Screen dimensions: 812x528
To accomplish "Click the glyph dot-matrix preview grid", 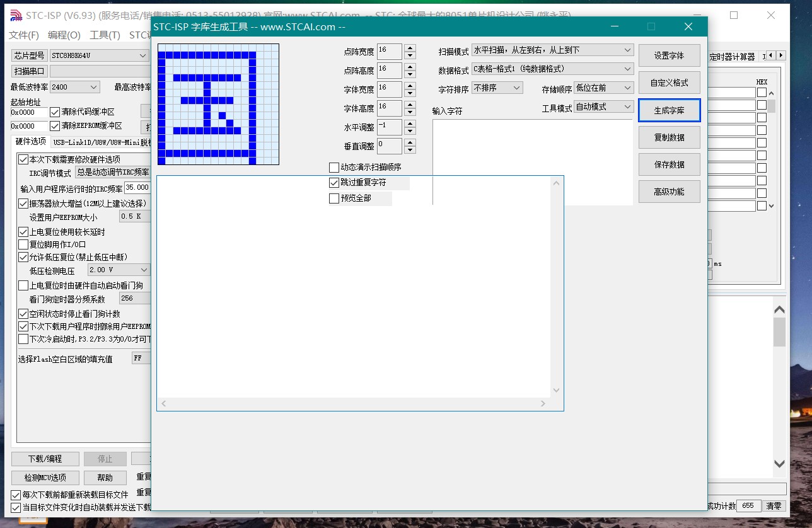I will (218, 104).
